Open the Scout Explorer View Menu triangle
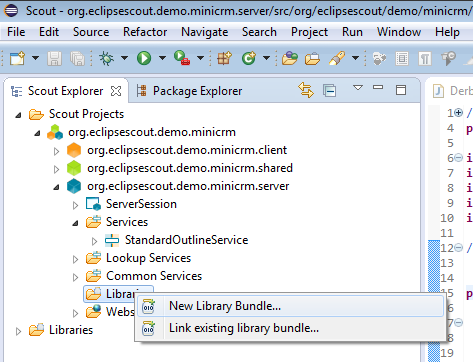 pyautogui.click(x=358, y=88)
